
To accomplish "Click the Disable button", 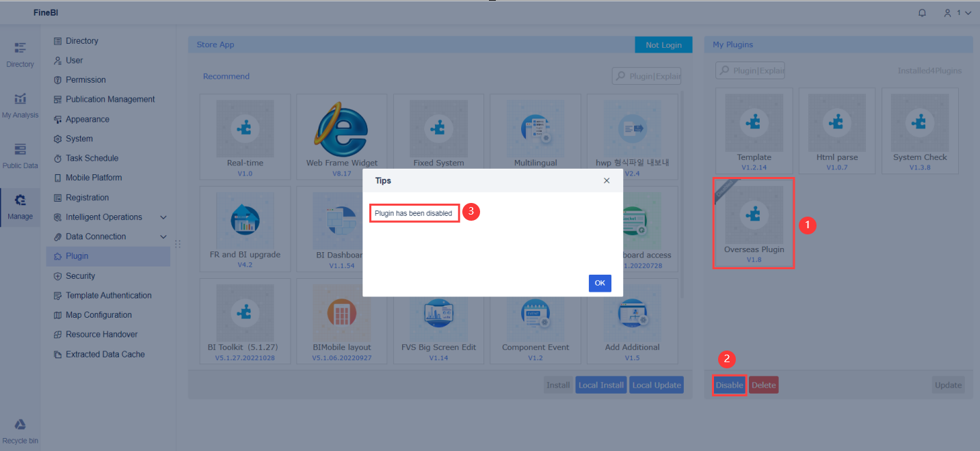I will (729, 385).
